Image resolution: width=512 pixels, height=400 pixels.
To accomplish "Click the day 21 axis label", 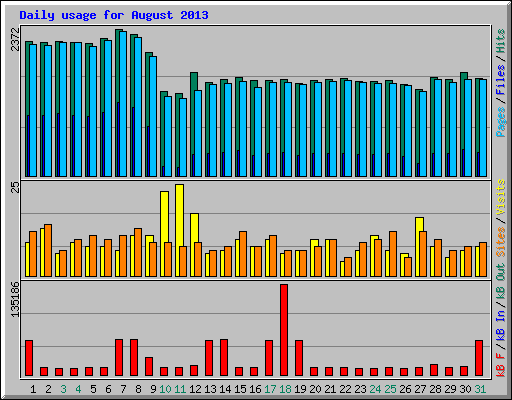I will (x=330, y=389).
